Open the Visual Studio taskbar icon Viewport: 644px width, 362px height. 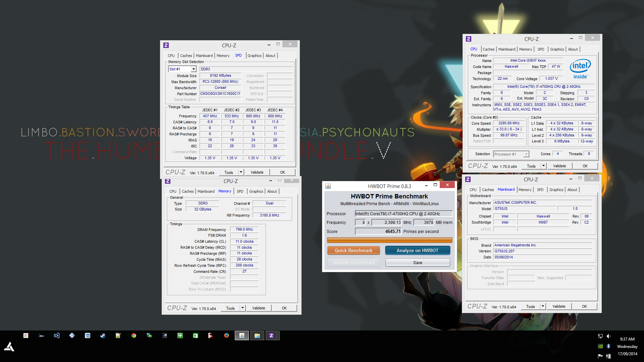click(x=57, y=336)
